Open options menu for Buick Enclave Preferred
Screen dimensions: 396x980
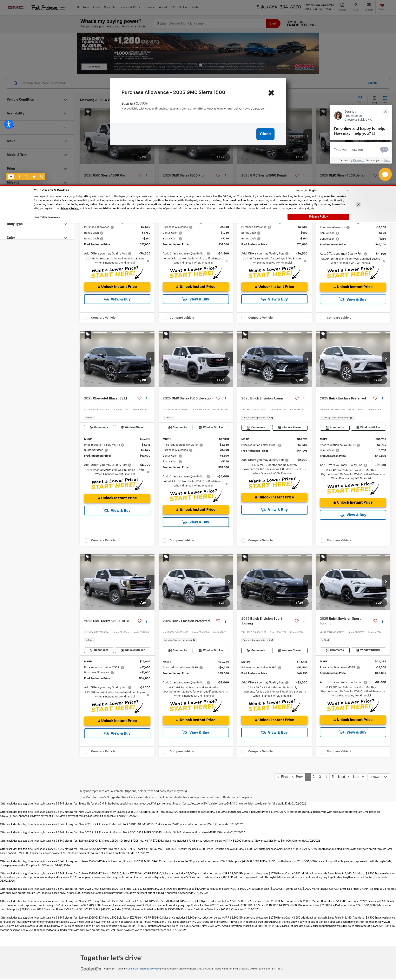382,399
